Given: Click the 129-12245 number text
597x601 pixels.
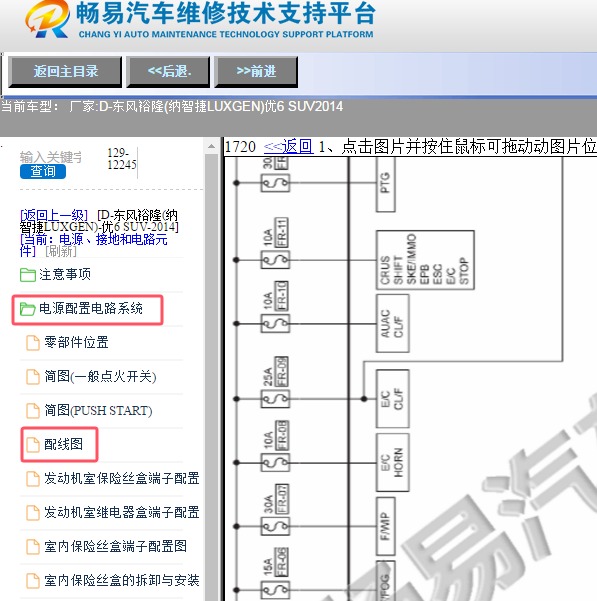Looking at the screenshot, I should [x=121, y=159].
